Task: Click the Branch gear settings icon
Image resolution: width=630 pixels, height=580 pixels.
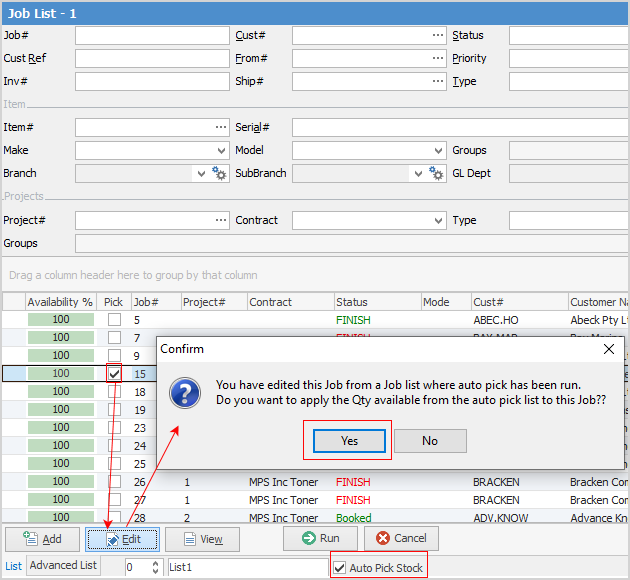Action: coord(220,174)
